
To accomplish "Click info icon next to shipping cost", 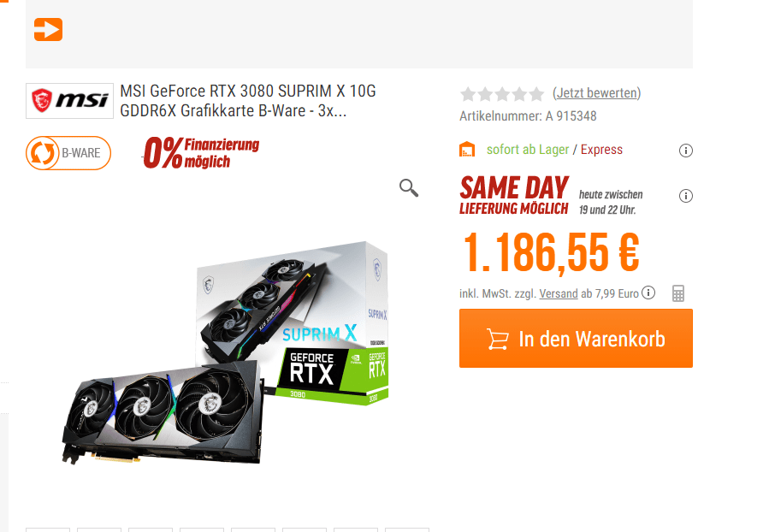I will 648,293.
